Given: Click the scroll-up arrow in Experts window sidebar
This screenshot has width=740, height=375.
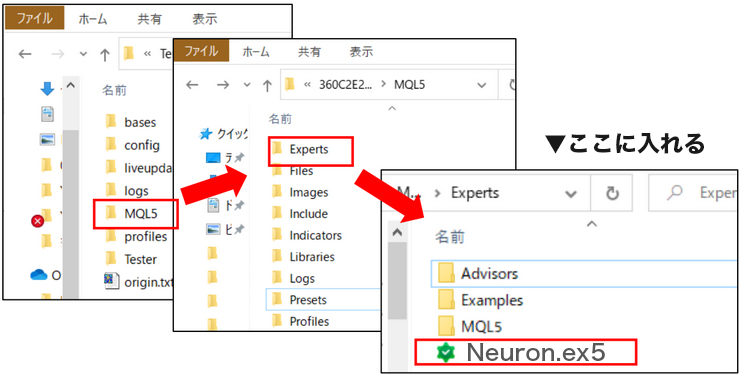Looking at the screenshot, I should 397,232.
